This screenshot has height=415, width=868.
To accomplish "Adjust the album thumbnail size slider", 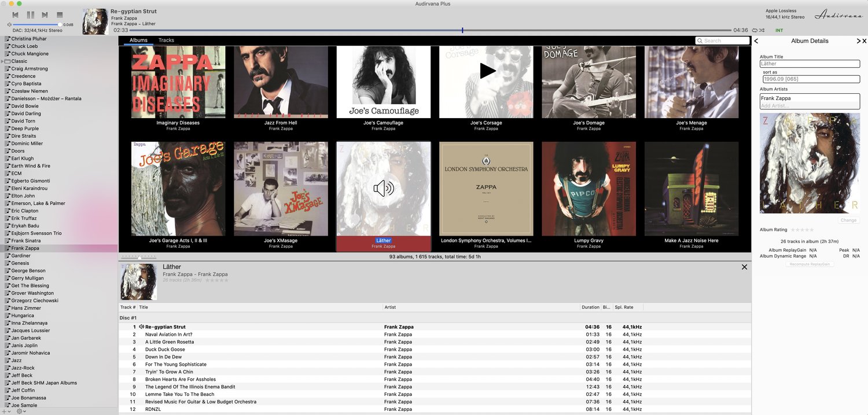I will [139, 257].
